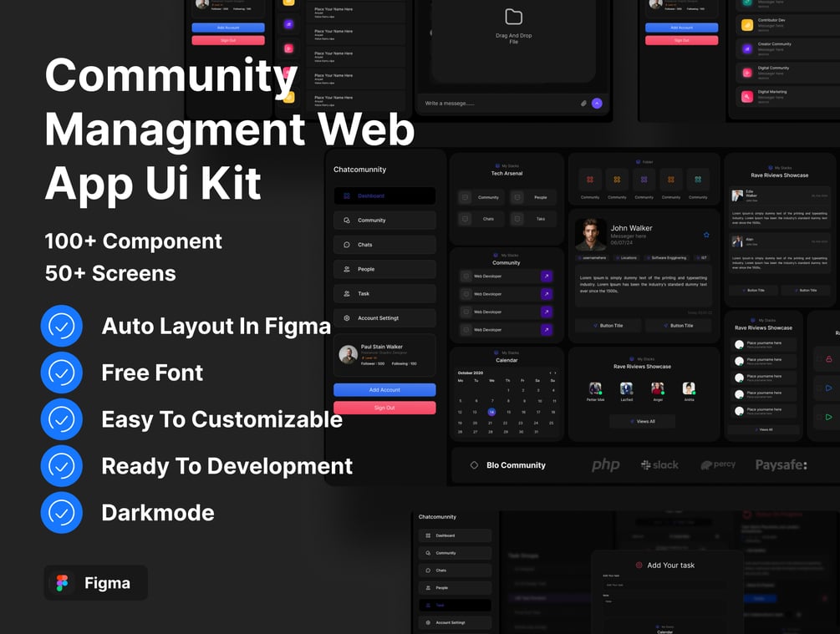Screen dimensions: 840x634
Task: Click the Paysafe logo
Action: [x=781, y=464]
